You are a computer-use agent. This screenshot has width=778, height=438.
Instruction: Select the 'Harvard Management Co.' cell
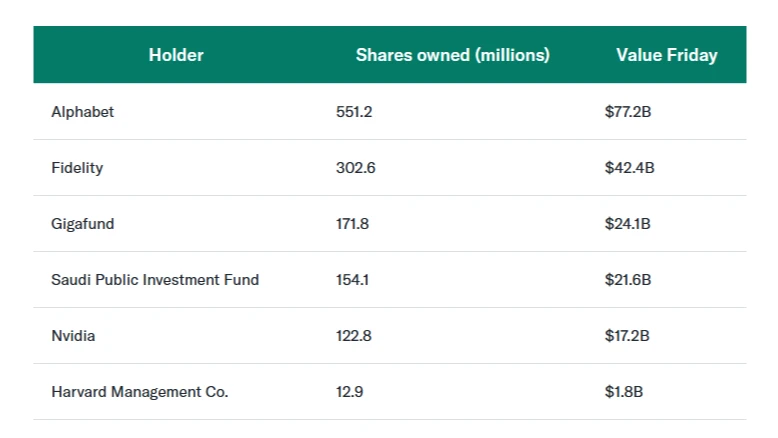[x=139, y=392]
